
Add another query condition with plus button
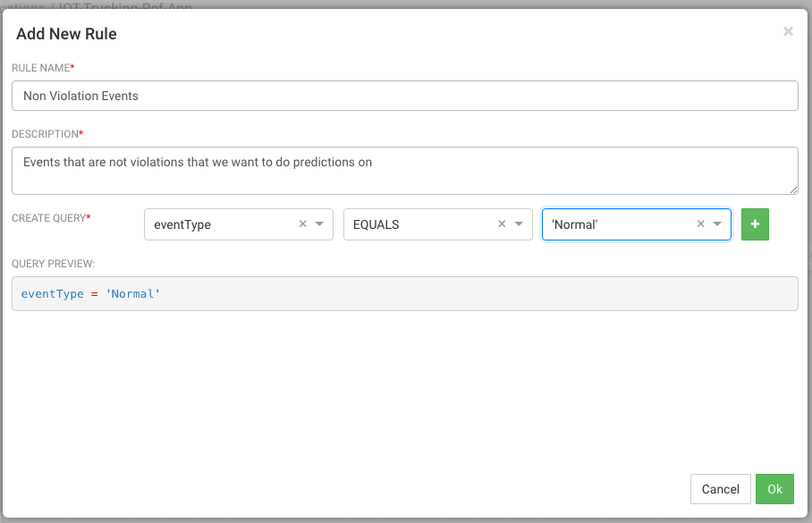pyautogui.click(x=755, y=224)
